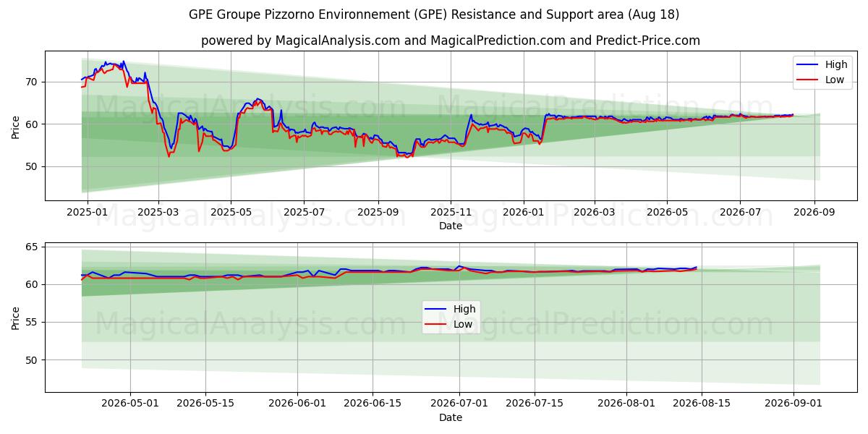Click the 2025-09 tick label
Image resolution: width=868 pixels, height=434 pixels.
(378, 212)
